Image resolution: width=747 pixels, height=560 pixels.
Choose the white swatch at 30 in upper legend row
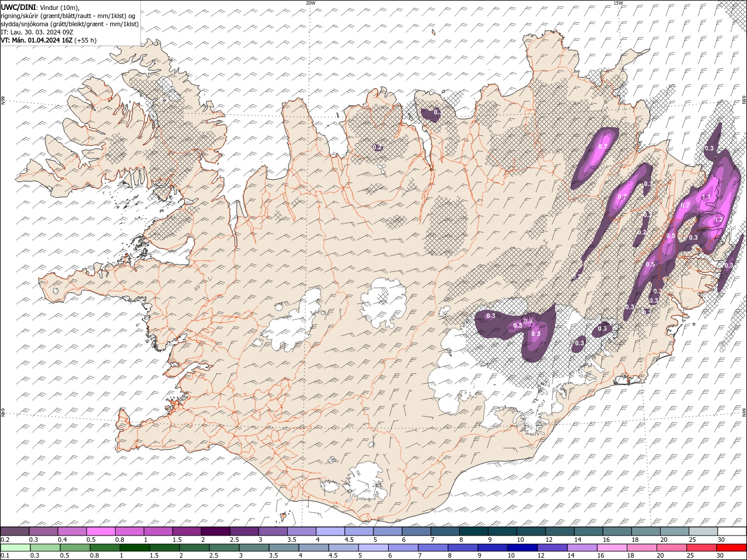(x=732, y=531)
